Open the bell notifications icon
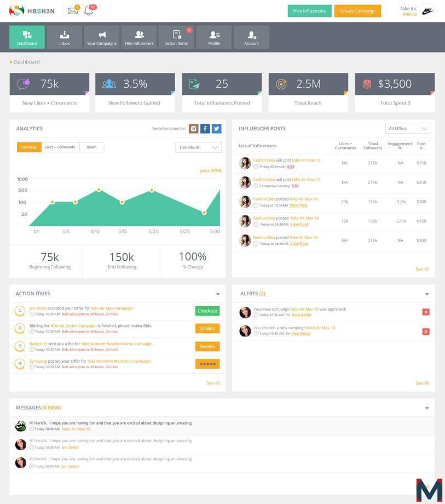The height and width of the screenshot is (504, 445). click(89, 11)
